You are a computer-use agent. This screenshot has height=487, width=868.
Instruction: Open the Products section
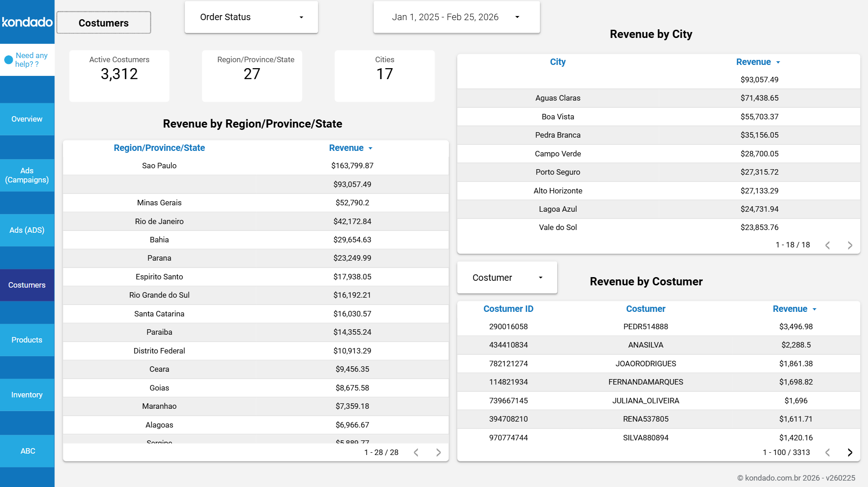27,340
